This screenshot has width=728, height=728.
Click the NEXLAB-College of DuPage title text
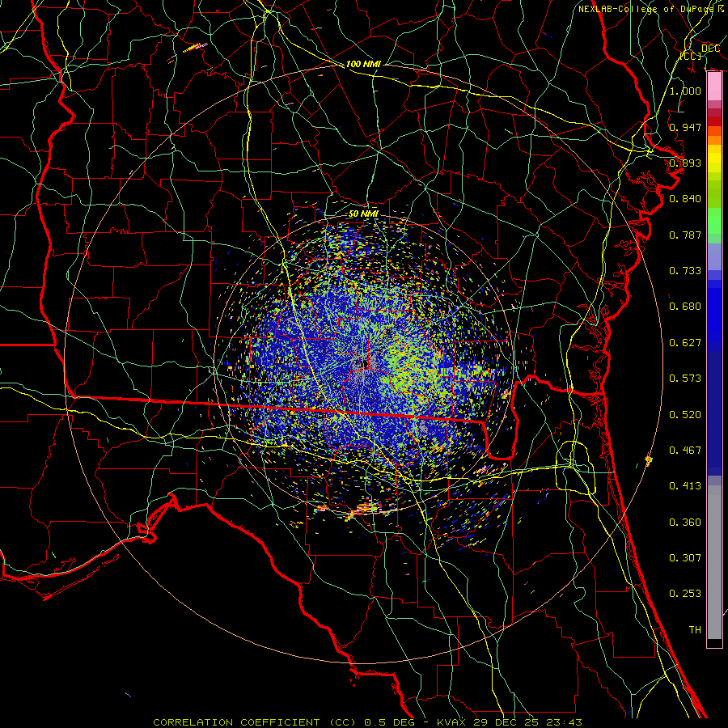tap(645, 9)
